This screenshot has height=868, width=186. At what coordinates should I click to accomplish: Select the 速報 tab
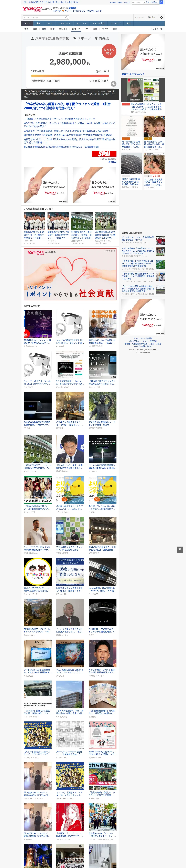[x=38, y=24]
